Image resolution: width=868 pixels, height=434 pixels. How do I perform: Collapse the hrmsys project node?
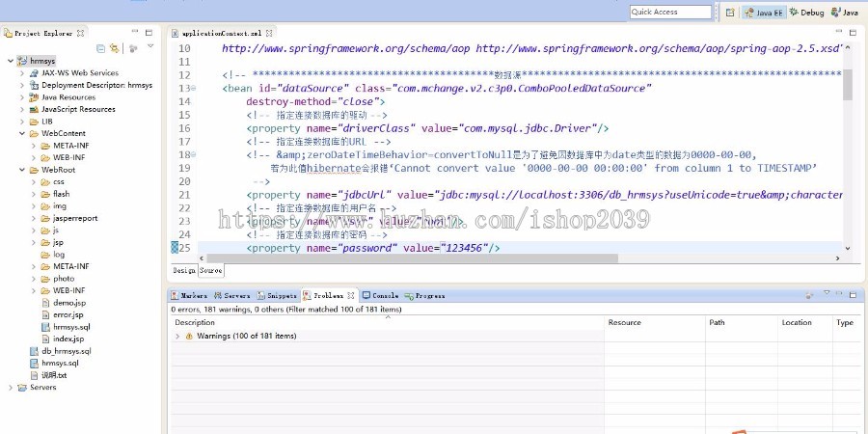(x=11, y=61)
